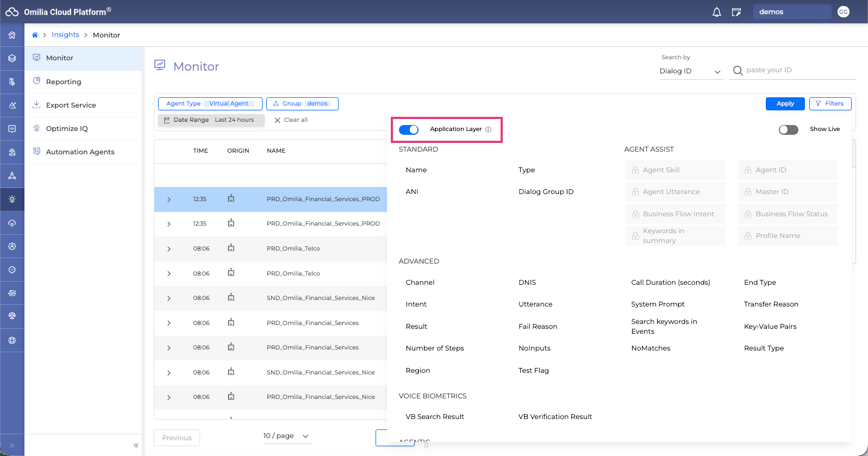This screenshot has height=456, width=868.
Task: Click the Date Range Last 24 hours chip
Action: pyautogui.click(x=211, y=120)
